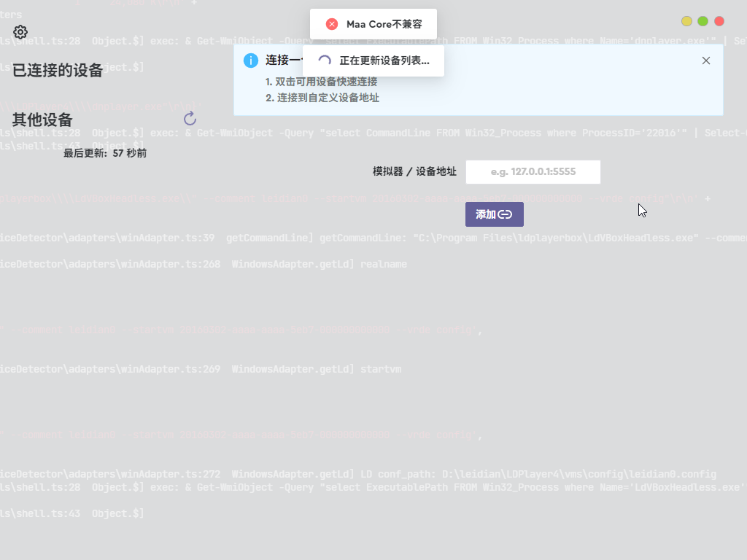
Task: Select the 模拟器/设备地址 input field
Action: 533,172
